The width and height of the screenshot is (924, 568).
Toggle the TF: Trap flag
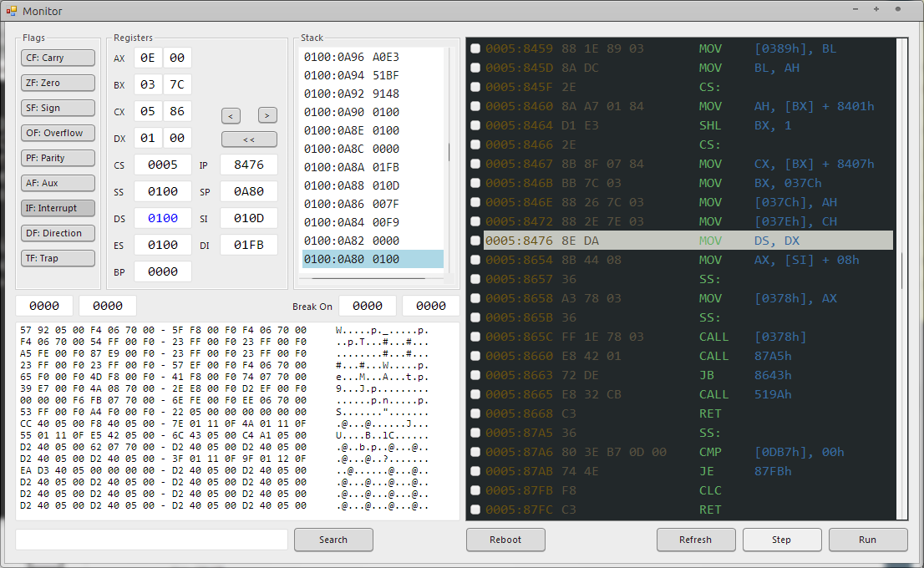pos(58,258)
